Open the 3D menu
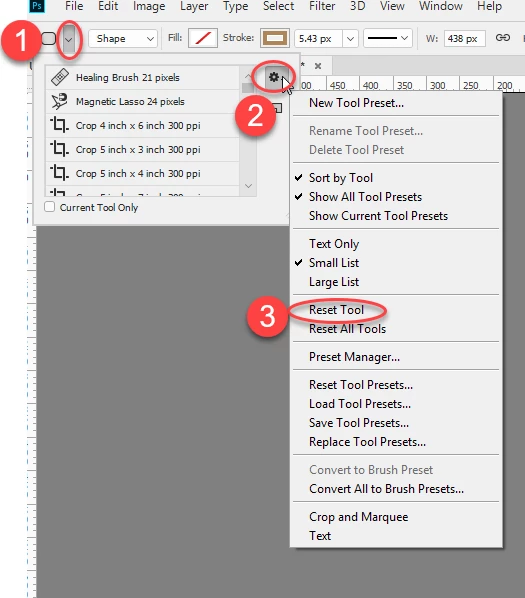525x598 pixels. (x=358, y=6)
